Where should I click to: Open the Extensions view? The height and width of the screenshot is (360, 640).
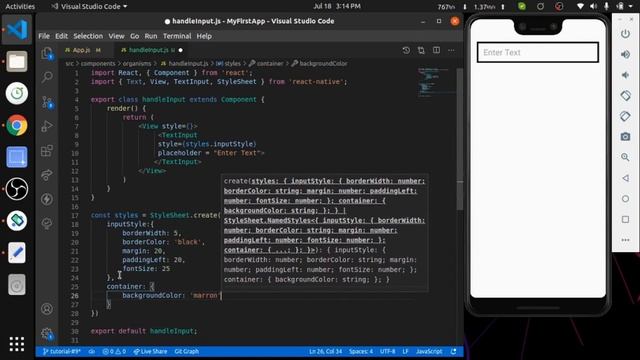47,151
